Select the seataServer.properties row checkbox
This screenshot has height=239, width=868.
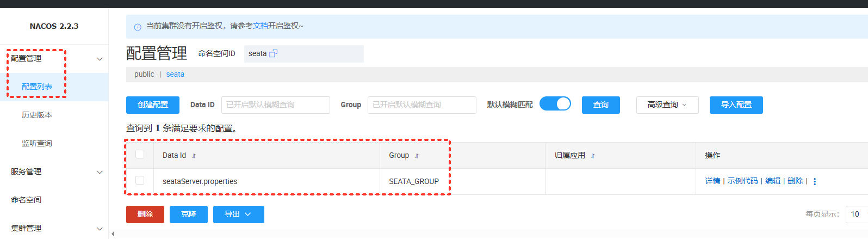140,180
